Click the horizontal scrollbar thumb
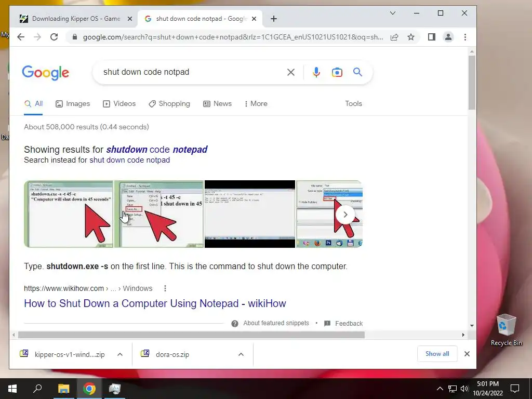Image resolution: width=532 pixels, height=399 pixels. (191, 335)
